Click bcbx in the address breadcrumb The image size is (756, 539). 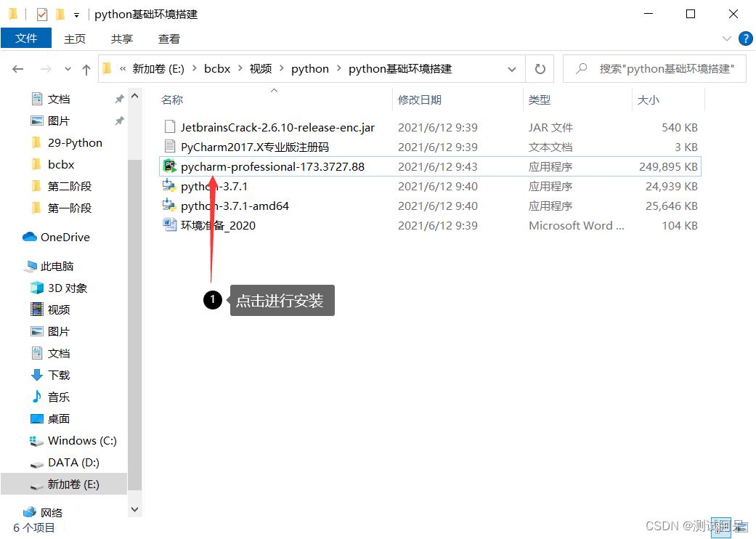pyautogui.click(x=217, y=69)
